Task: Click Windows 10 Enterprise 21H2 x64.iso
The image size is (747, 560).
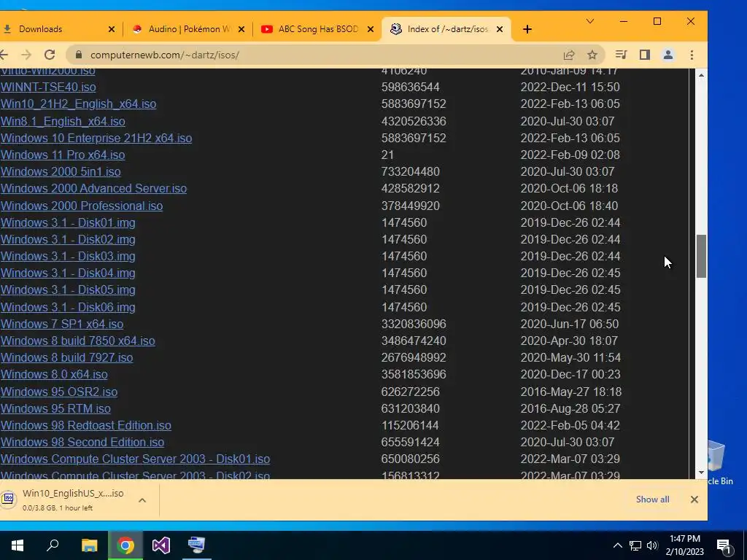Action: point(96,138)
